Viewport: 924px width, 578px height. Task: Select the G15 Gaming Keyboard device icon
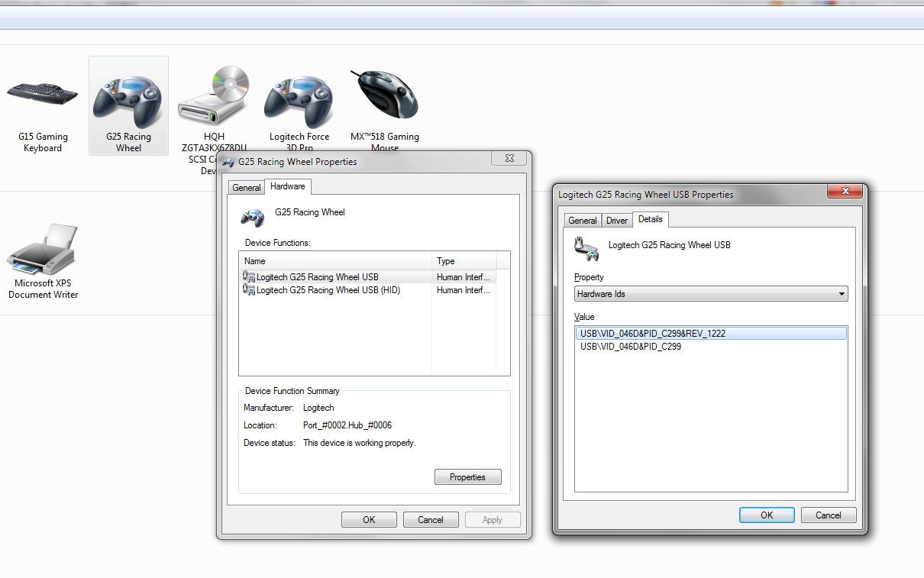[x=43, y=93]
